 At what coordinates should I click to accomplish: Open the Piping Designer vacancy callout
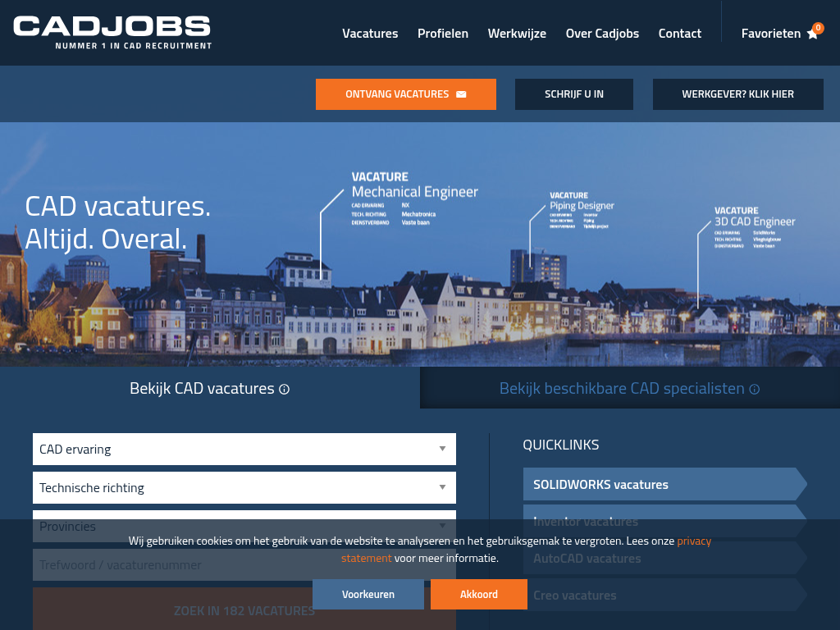pyautogui.click(x=582, y=206)
